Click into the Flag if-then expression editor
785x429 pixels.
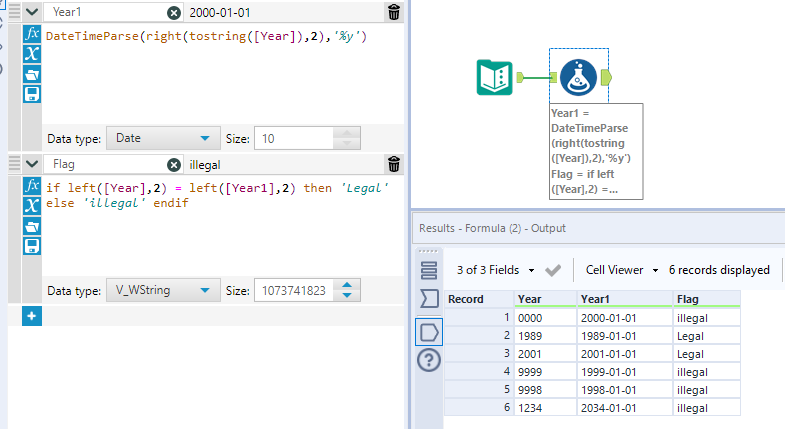pos(223,225)
